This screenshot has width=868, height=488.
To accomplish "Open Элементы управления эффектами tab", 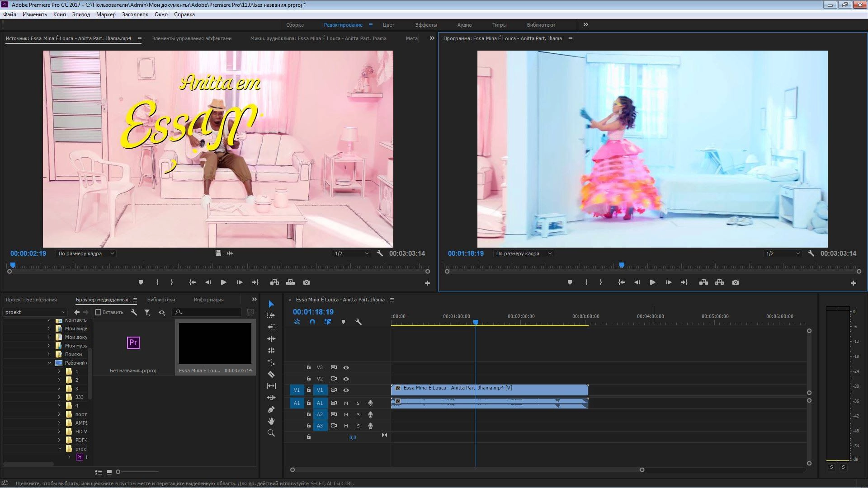I will pos(192,38).
